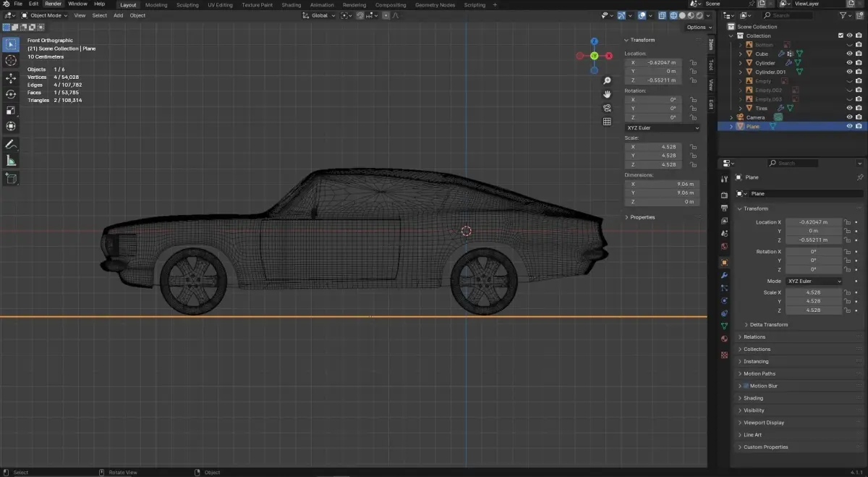This screenshot has height=477, width=868.
Task: Expand the Viewport Display panel
Action: click(x=764, y=423)
